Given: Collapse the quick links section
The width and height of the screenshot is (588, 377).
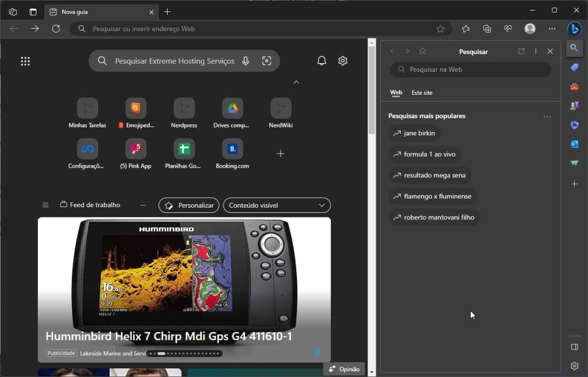Looking at the screenshot, I should [x=296, y=82].
